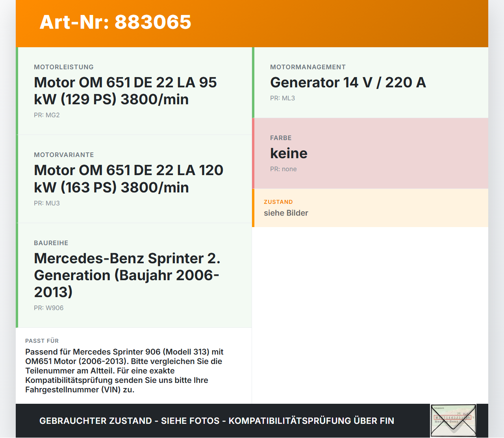Image resolution: width=504 pixels, height=438 pixels.
Task: Select the BAUREIHE label
Action: [x=51, y=243]
